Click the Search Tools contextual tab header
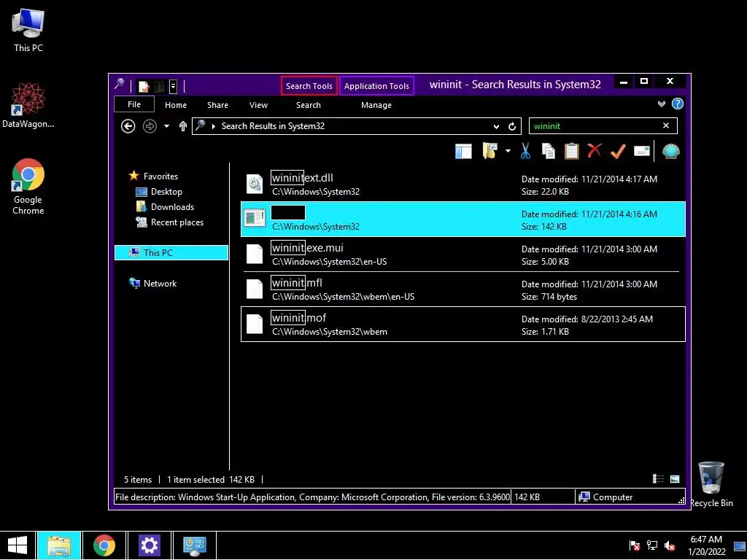The image size is (747, 560). point(309,86)
